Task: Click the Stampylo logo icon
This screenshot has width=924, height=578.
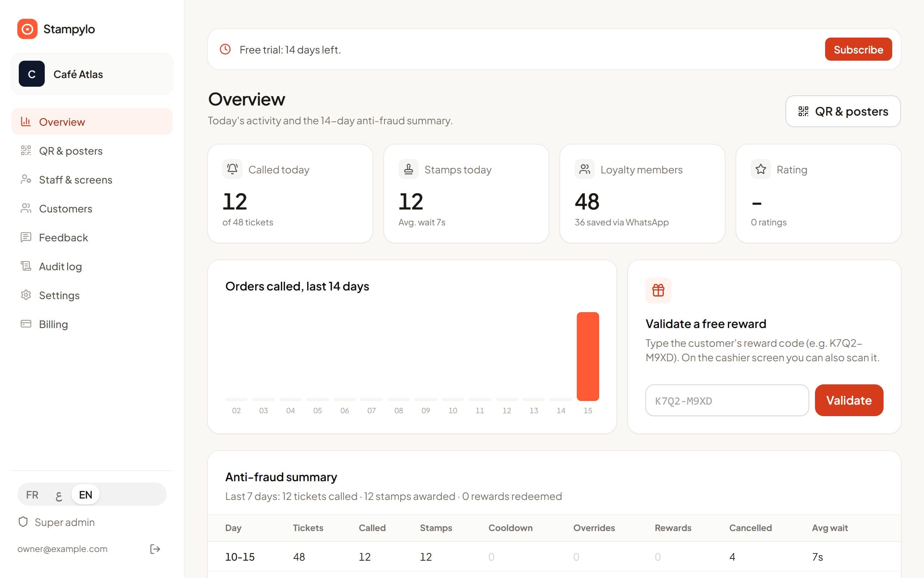Action: 27,29
